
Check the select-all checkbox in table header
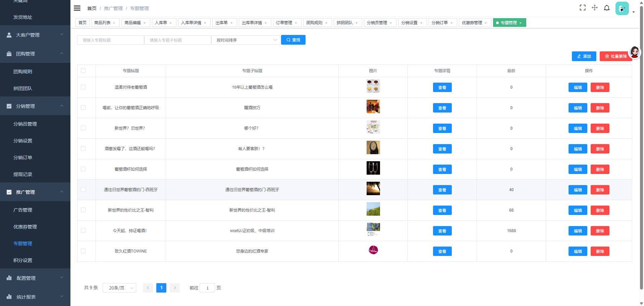(83, 71)
